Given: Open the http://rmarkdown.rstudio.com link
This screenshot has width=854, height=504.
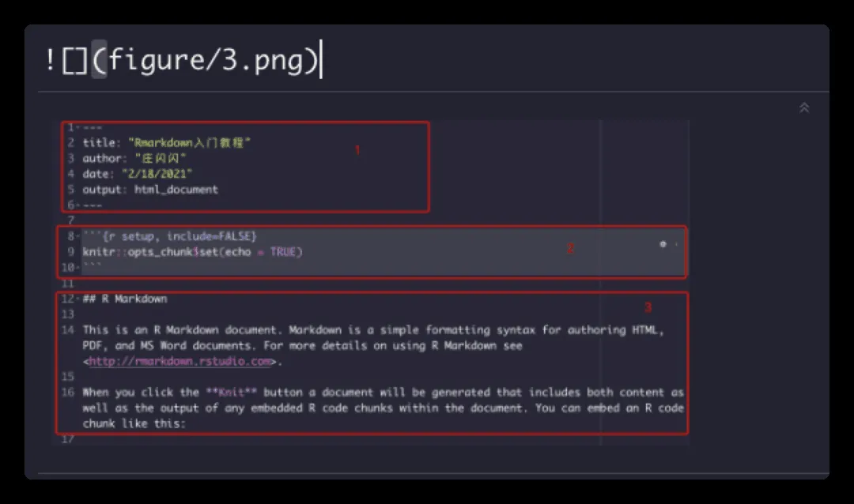Looking at the screenshot, I should point(179,361).
